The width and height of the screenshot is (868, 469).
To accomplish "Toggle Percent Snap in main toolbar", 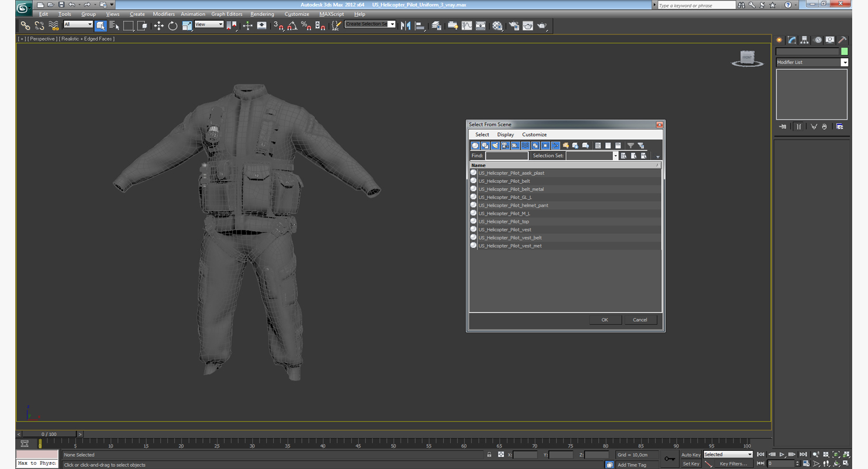I will (306, 26).
